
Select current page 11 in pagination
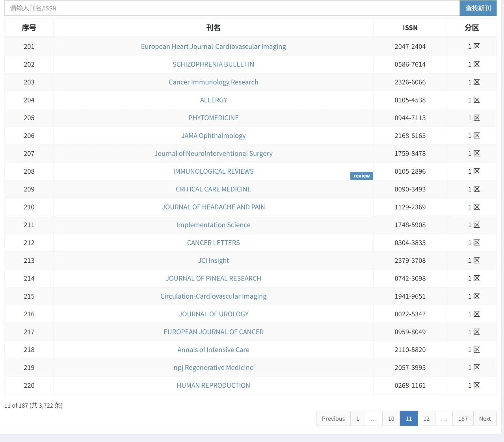(x=409, y=418)
